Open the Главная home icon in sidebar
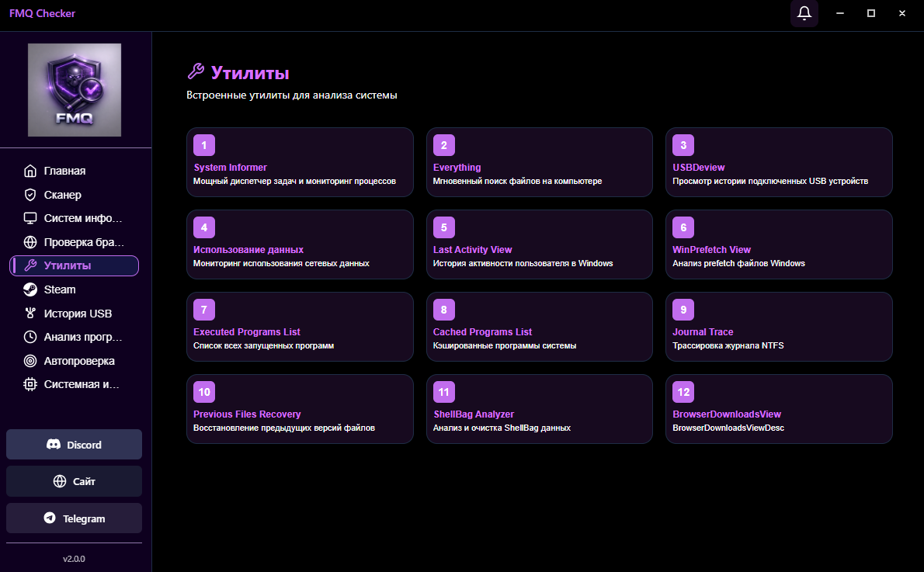Screen dimensions: 924x572 tap(30, 171)
